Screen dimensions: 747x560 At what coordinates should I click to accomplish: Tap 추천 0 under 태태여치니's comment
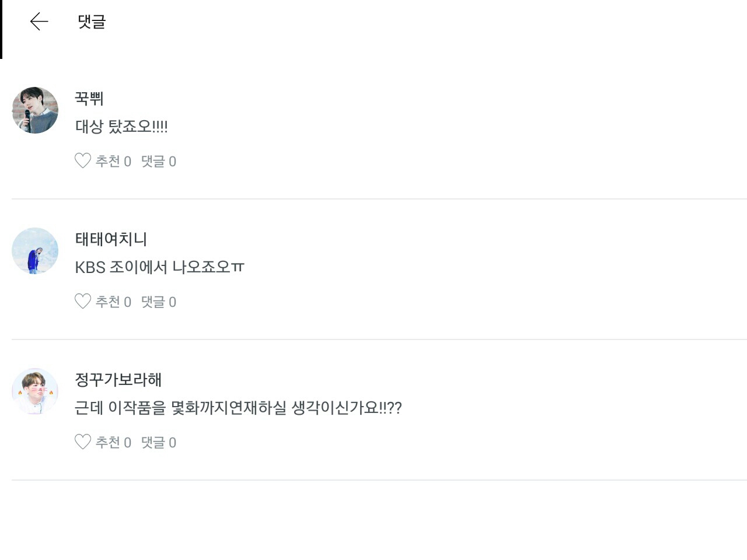114,302
